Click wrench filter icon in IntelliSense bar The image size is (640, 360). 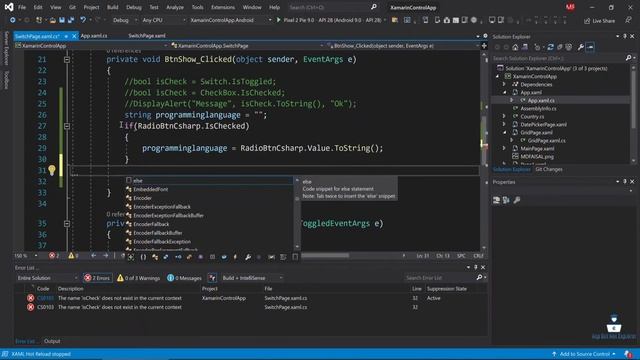coord(248,257)
